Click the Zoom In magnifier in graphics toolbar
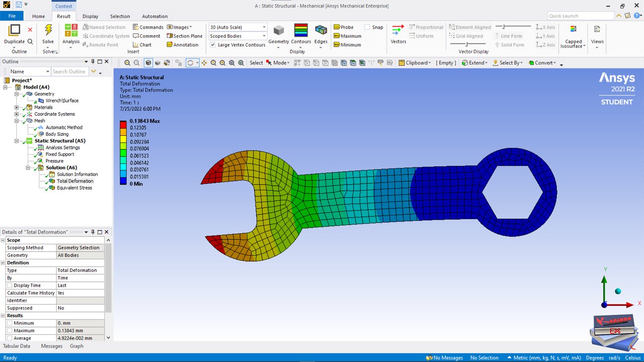 click(x=127, y=63)
